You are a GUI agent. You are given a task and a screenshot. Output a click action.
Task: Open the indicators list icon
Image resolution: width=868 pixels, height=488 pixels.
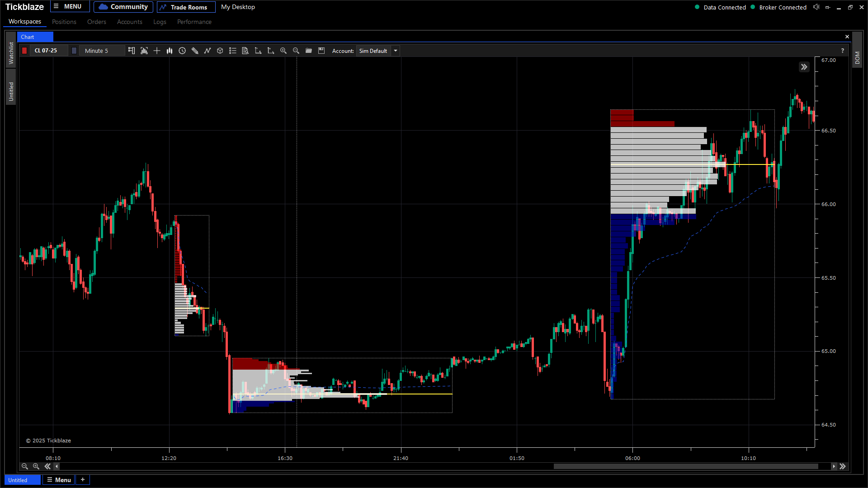233,51
